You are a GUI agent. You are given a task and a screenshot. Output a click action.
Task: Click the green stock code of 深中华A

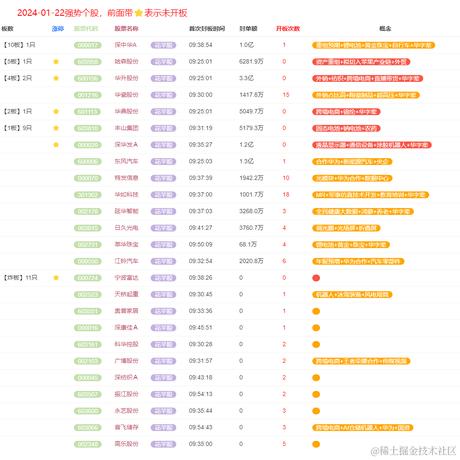pyautogui.click(x=88, y=45)
